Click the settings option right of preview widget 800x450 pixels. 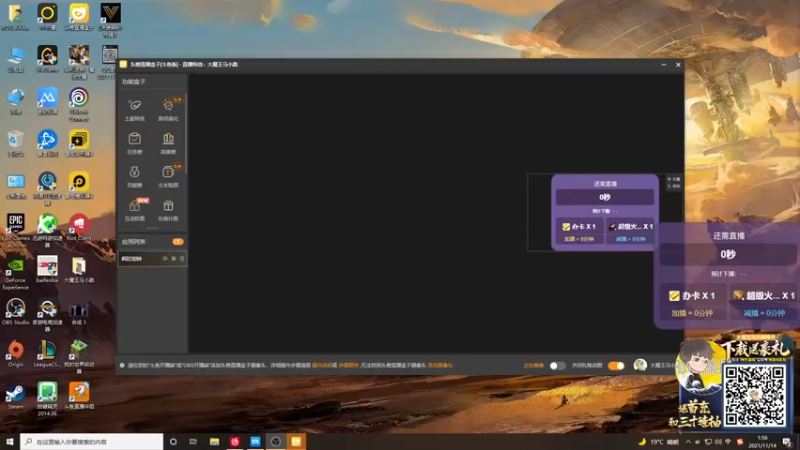[x=674, y=179]
